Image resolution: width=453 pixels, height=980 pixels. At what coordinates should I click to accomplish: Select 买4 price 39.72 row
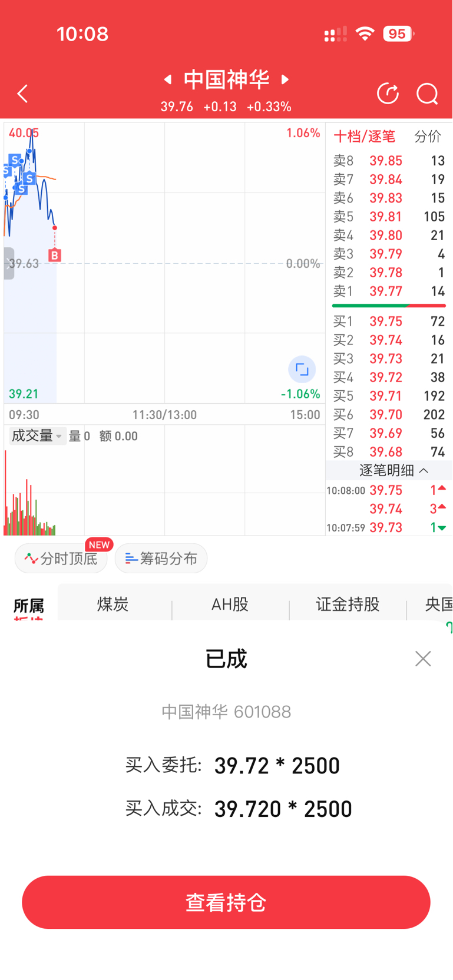tap(389, 377)
